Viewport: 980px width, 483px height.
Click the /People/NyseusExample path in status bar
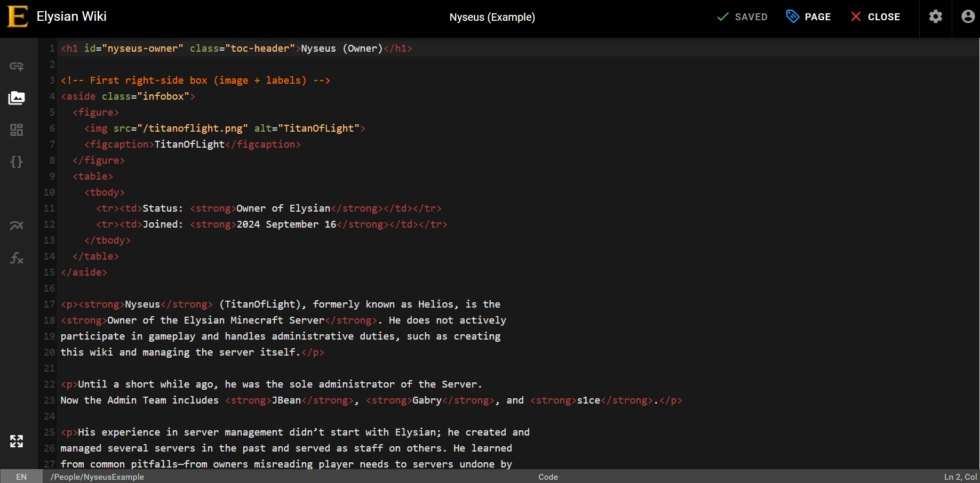[x=97, y=477]
